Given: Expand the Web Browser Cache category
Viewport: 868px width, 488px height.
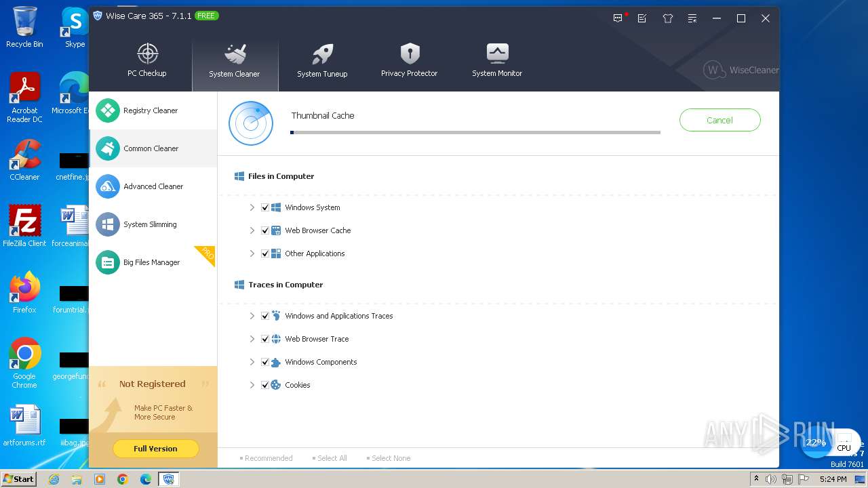Looking at the screenshot, I should click(x=252, y=230).
